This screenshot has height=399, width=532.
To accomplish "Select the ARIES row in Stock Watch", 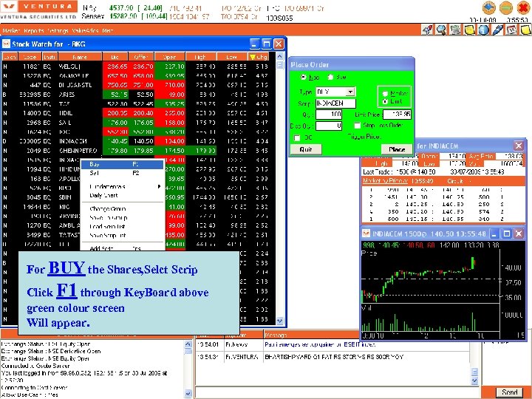I will pyautogui.click(x=137, y=95).
